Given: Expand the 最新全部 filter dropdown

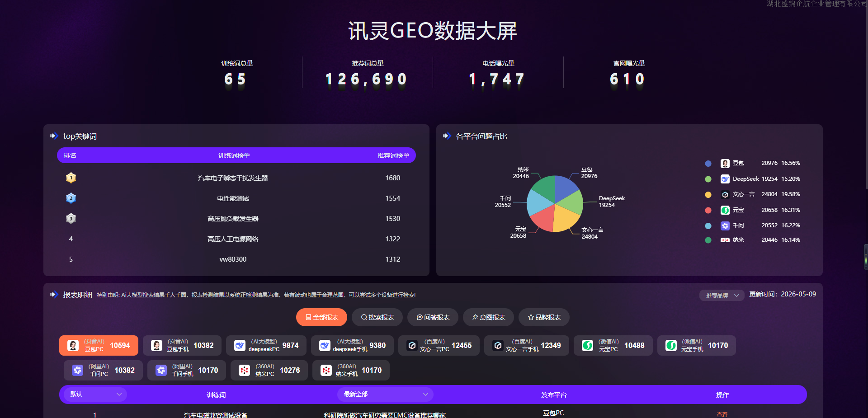Looking at the screenshot, I should [385, 395].
